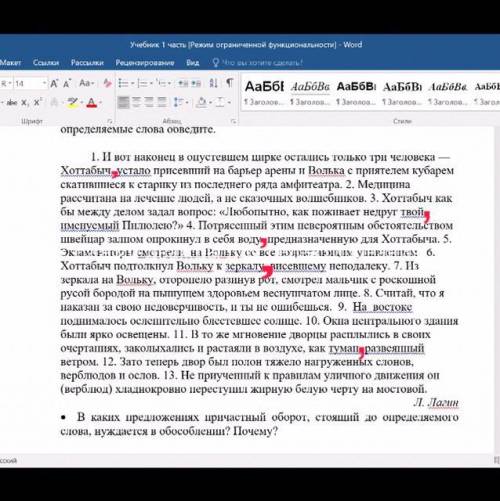
Task: Click the underlined word 'Хоттабыч' in sentence 1
Action: point(86,171)
